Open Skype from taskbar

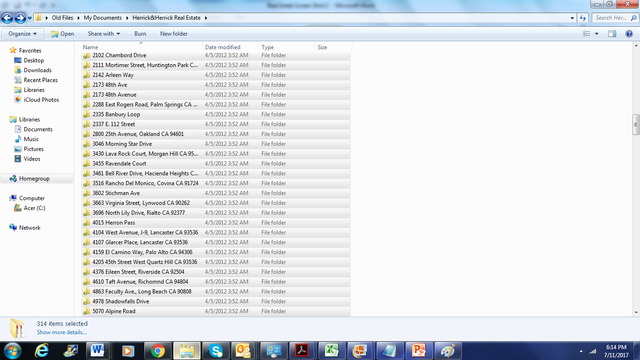[x=216, y=351]
